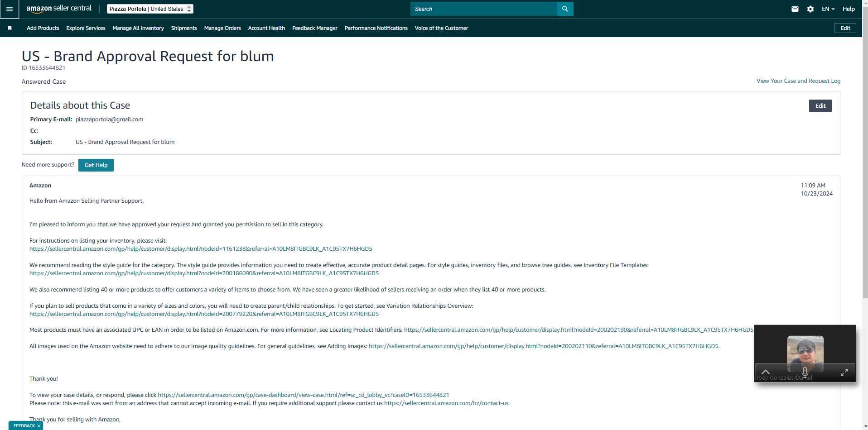This screenshot has width=868, height=430.
Task: Click 'Hello from Amazon Selling Partner Support,' line
Action: (x=87, y=201)
